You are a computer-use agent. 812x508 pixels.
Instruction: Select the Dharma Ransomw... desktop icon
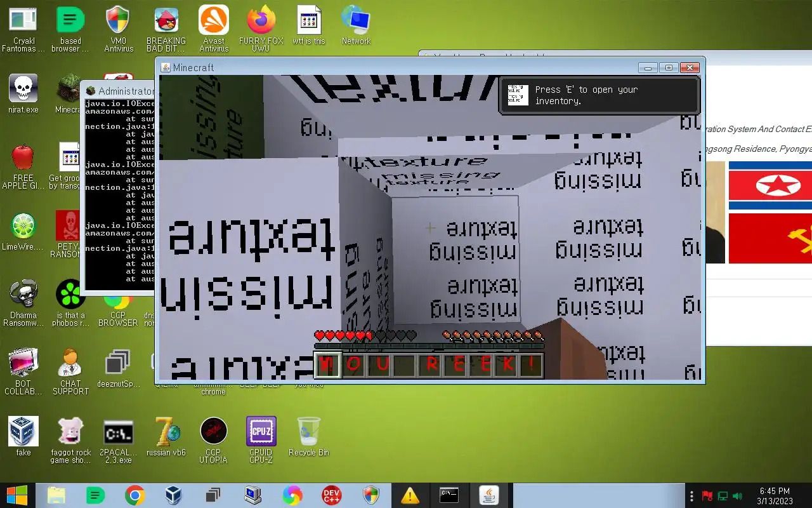(x=23, y=304)
